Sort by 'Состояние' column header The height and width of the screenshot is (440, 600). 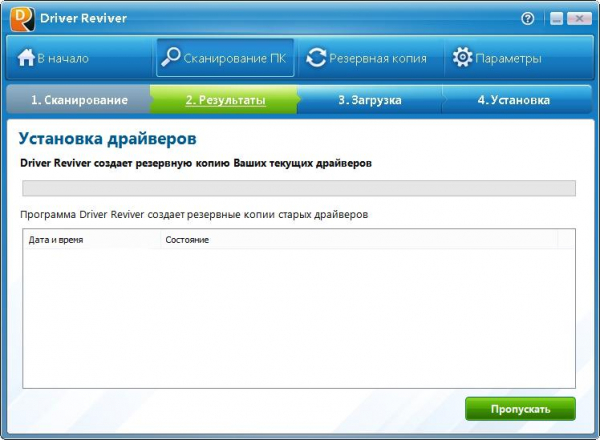(x=359, y=240)
